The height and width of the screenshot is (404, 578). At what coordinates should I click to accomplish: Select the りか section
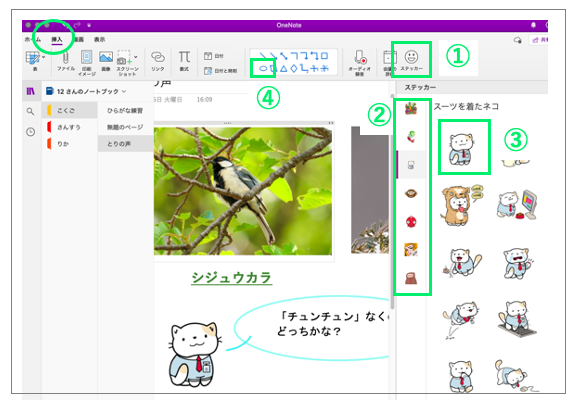pyautogui.click(x=70, y=144)
